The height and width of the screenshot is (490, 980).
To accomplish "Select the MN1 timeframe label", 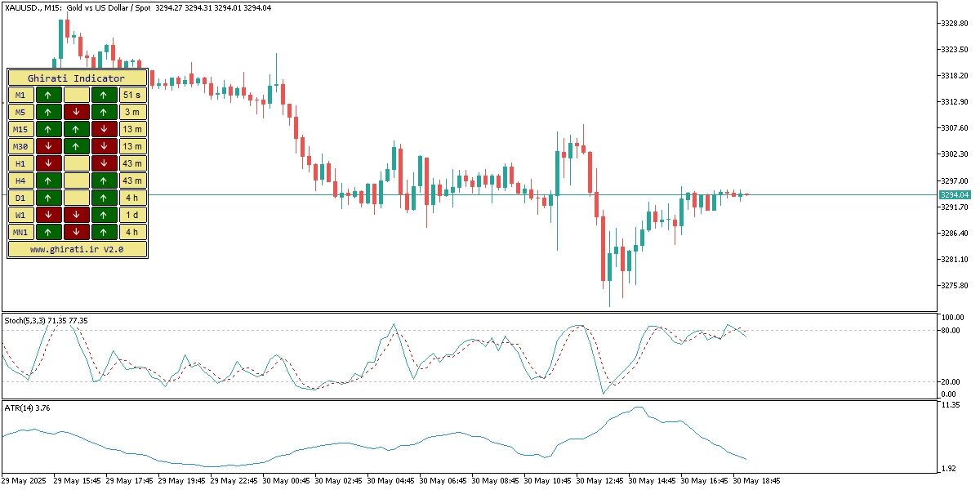I will (20, 232).
